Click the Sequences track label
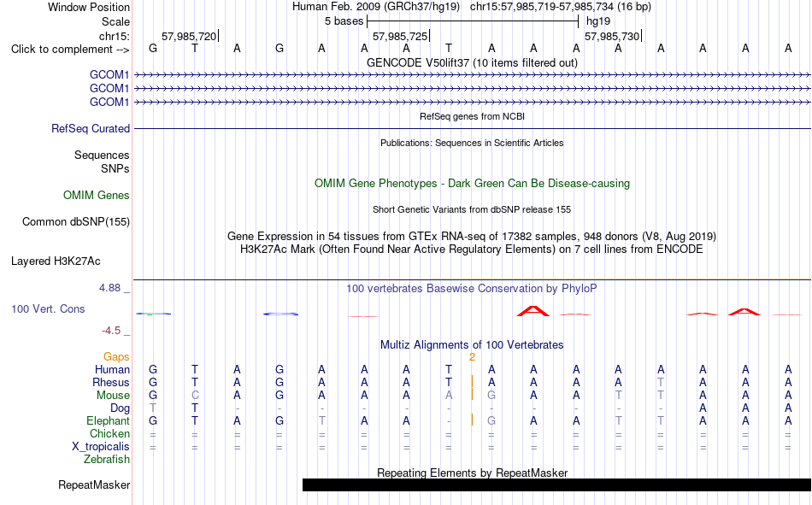812x505 pixels. point(102,155)
